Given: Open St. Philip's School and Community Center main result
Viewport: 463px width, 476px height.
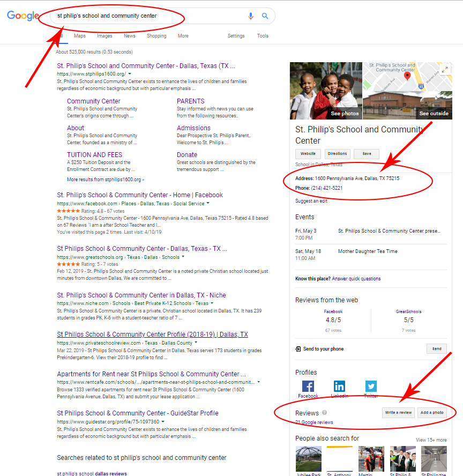Looking at the screenshot, I should (146, 66).
